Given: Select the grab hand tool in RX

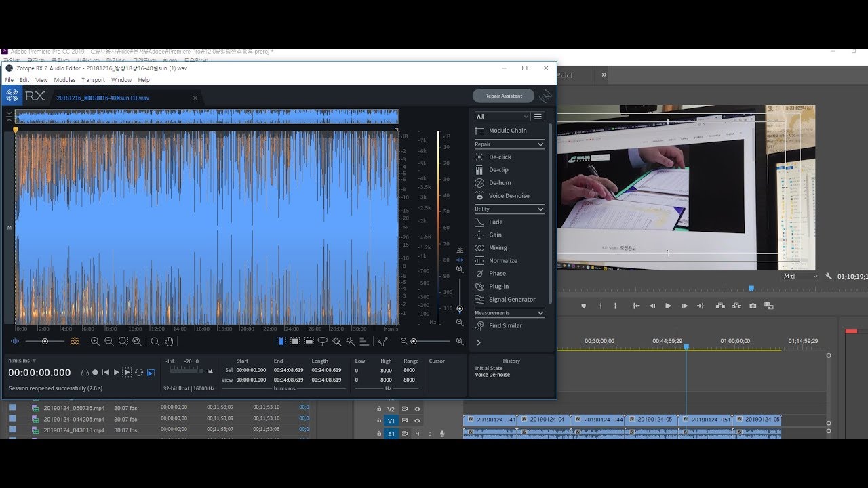Looking at the screenshot, I should 169,342.
